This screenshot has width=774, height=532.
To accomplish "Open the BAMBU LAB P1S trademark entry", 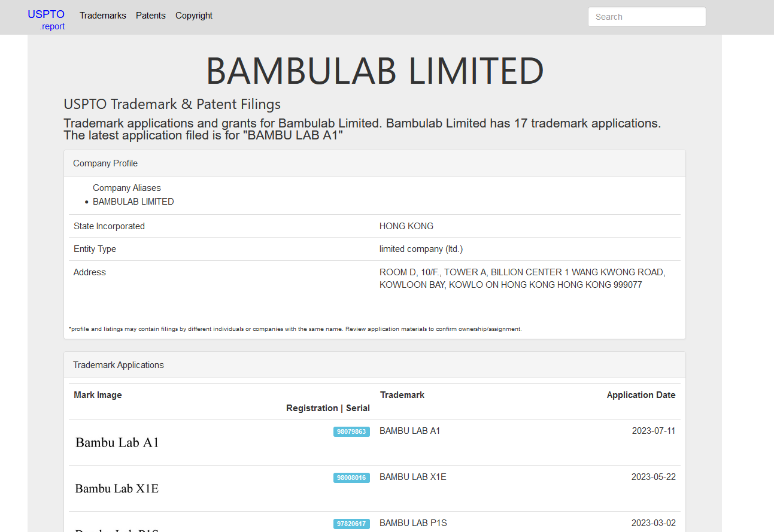I will pyautogui.click(x=413, y=523).
